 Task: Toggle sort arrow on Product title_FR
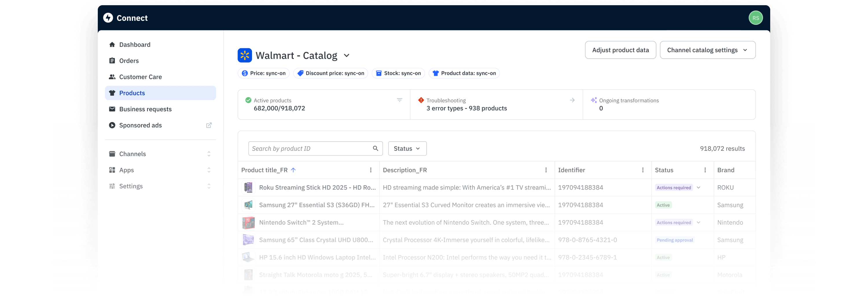(x=293, y=170)
